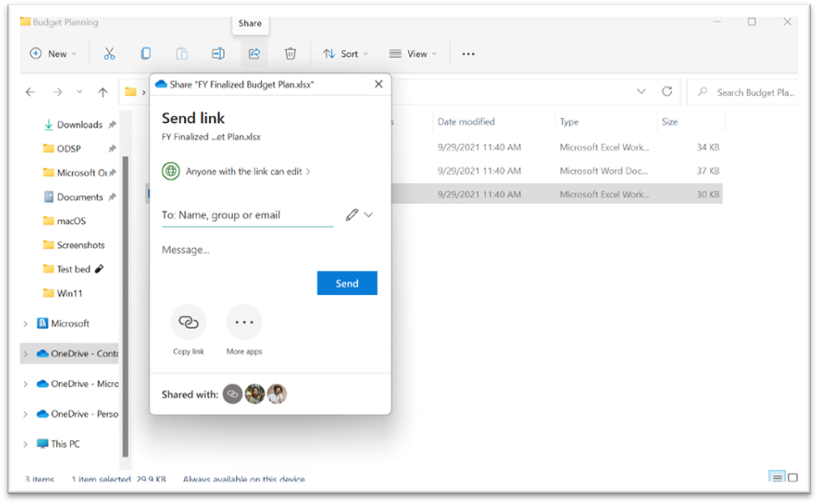Screen dimensions: 819x504
Task: Open the New menu
Action: pyautogui.click(x=53, y=53)
